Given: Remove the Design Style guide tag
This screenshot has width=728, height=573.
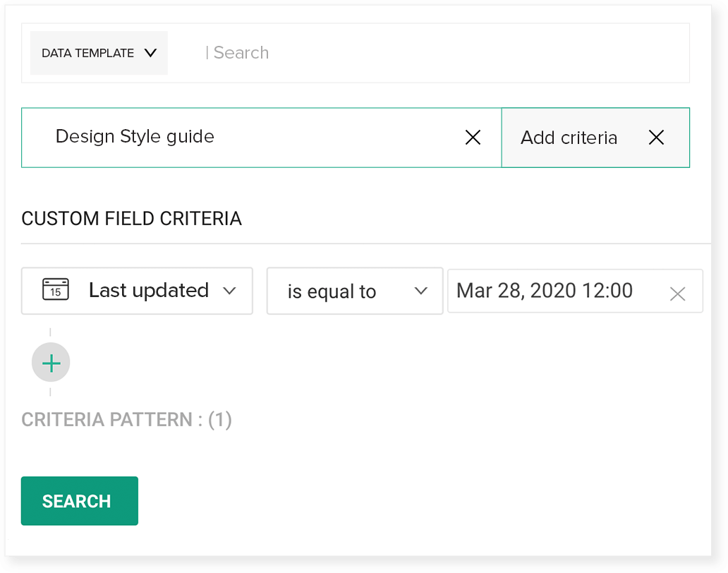Looking at the screenshot, I should tap(473, 138).
